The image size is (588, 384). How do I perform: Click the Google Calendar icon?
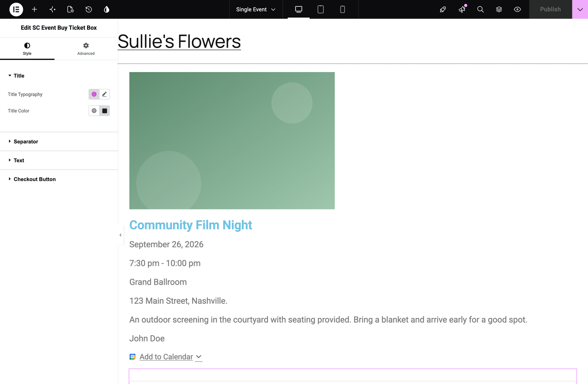[133, 356]
